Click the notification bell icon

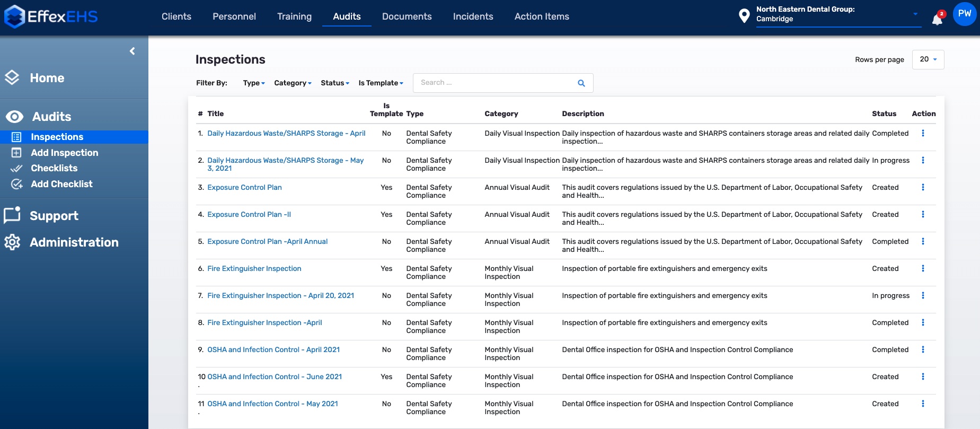937,19
